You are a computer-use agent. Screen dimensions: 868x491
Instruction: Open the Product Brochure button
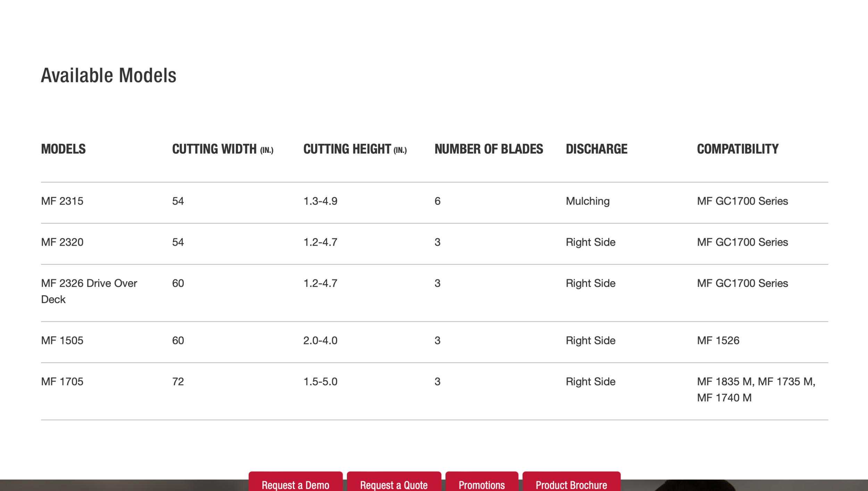coord(571,482)
